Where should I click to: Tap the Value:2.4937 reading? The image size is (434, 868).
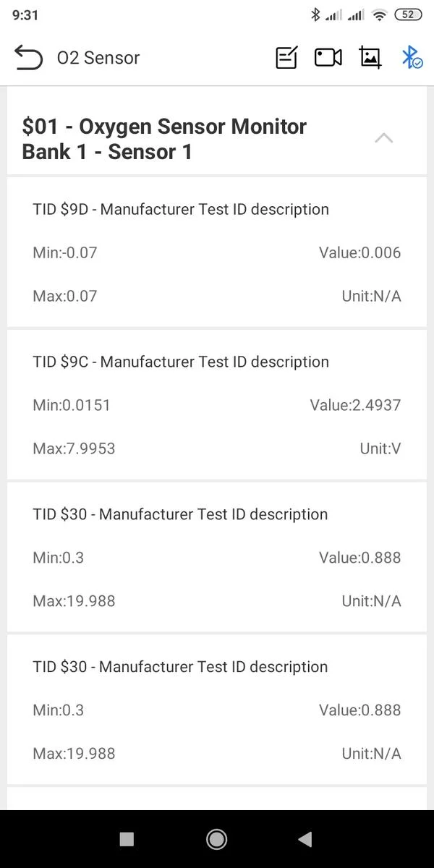pyautogui.click(x=355, y=405)
